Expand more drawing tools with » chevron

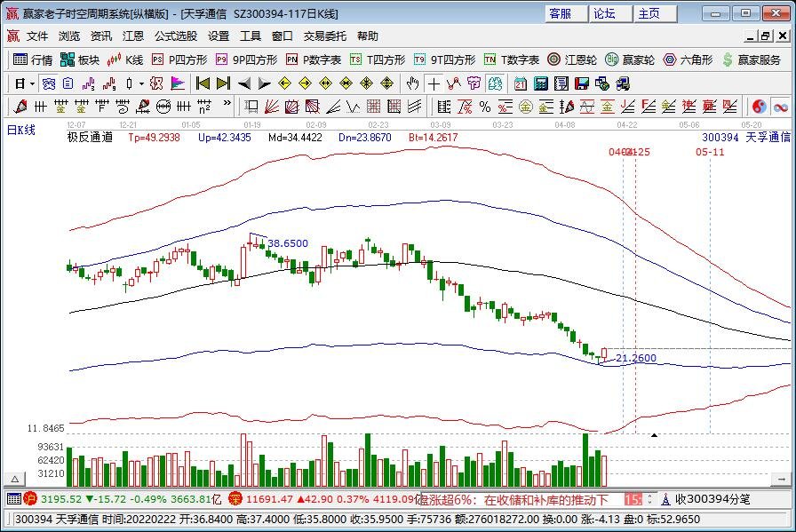point(227,103)
